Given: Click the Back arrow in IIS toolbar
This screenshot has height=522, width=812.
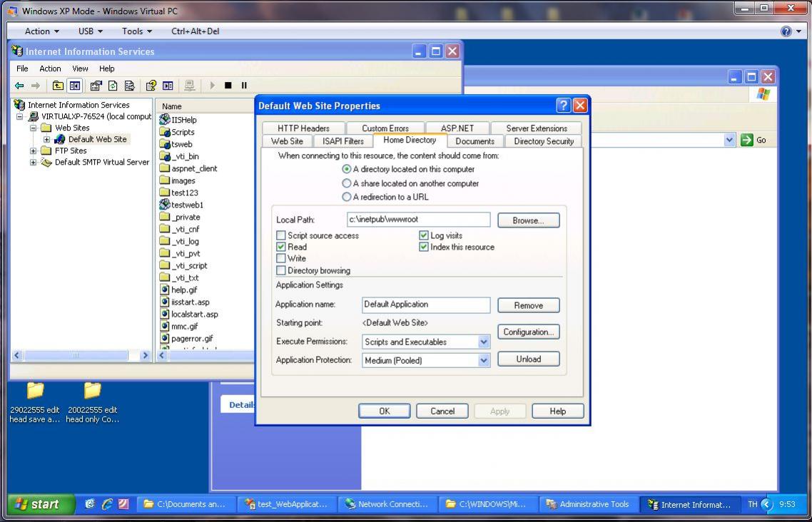Looking at the screenshot, I should click(x=19, y=86).
